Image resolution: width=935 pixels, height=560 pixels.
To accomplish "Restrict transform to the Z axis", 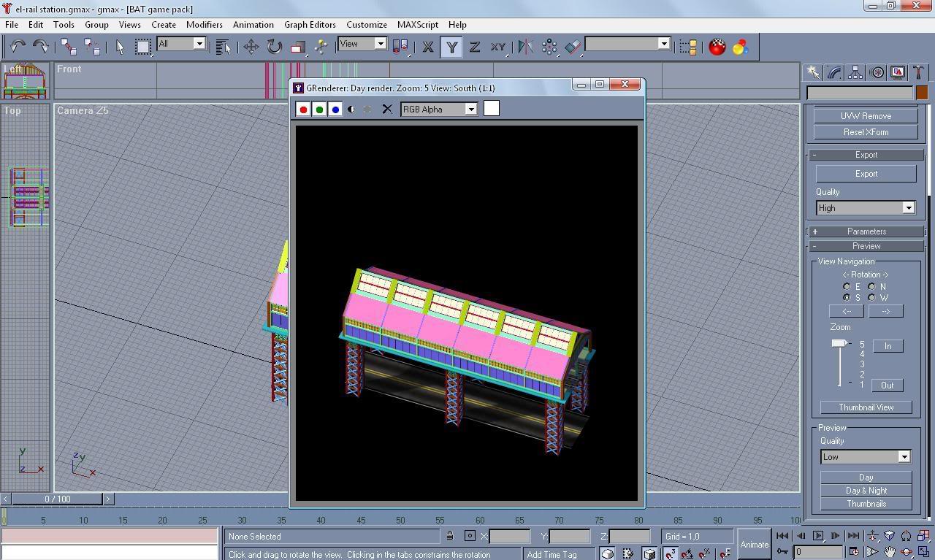I will (x=475, y=47).
